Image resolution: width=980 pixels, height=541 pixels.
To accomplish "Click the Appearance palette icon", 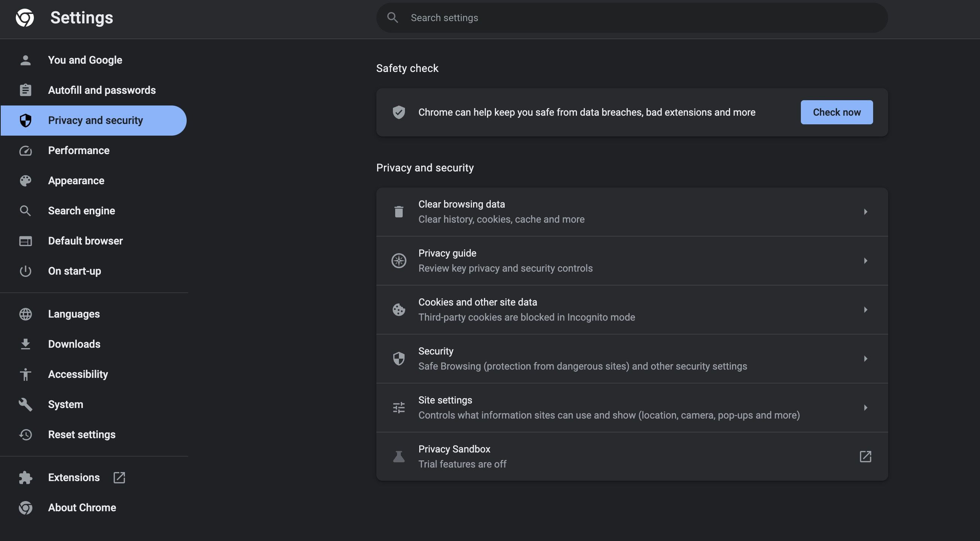I will (x=25, y=181).
